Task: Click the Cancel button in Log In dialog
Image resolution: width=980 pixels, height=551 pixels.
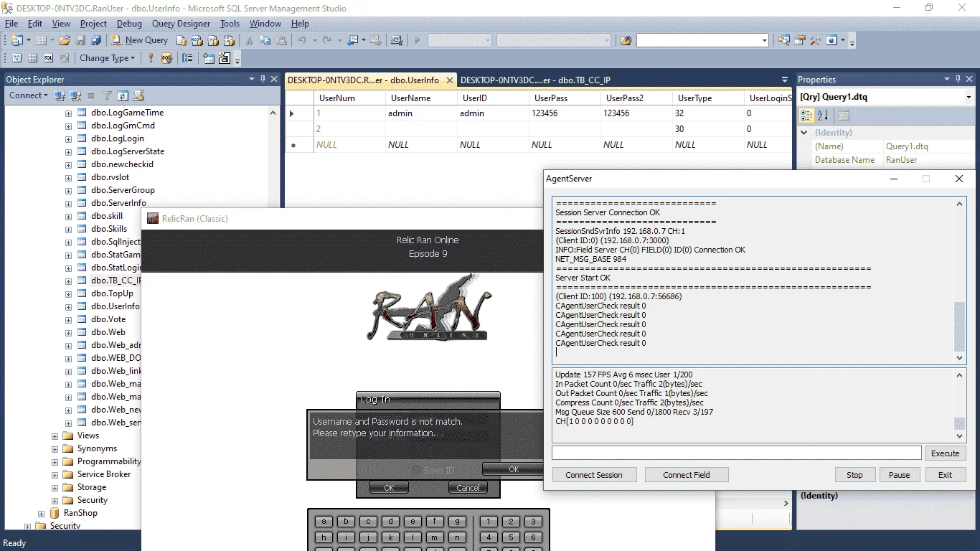Action: coord(468,488)
